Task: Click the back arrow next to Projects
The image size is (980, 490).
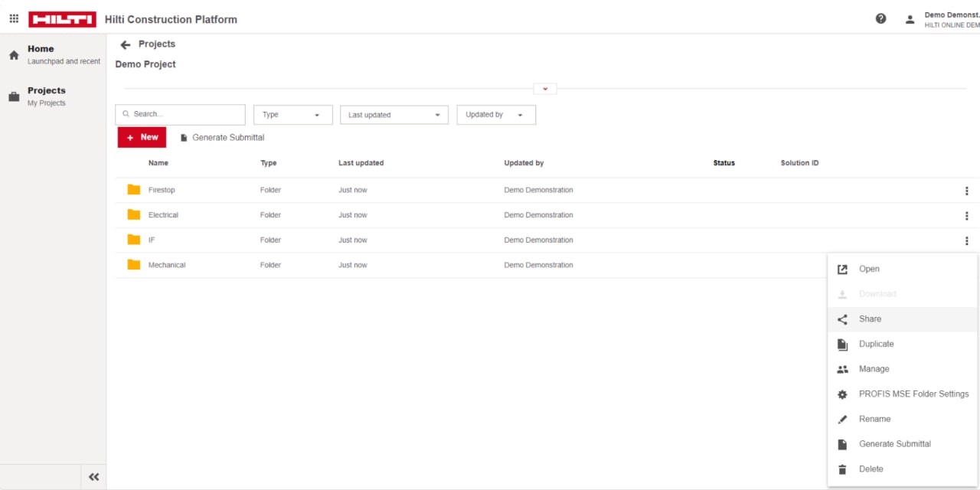Action: coord(125,44)
